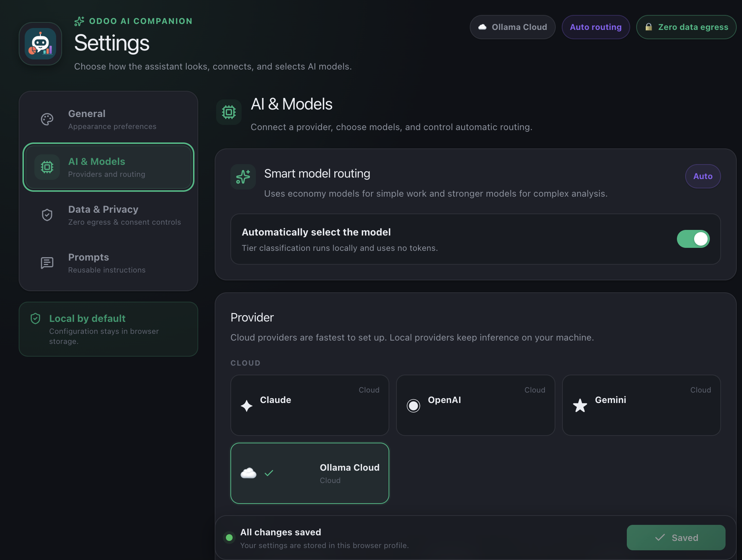The image size is (742, 560).
Task: Click the Ollama Cloud card cloud icon
Action: 249,473
